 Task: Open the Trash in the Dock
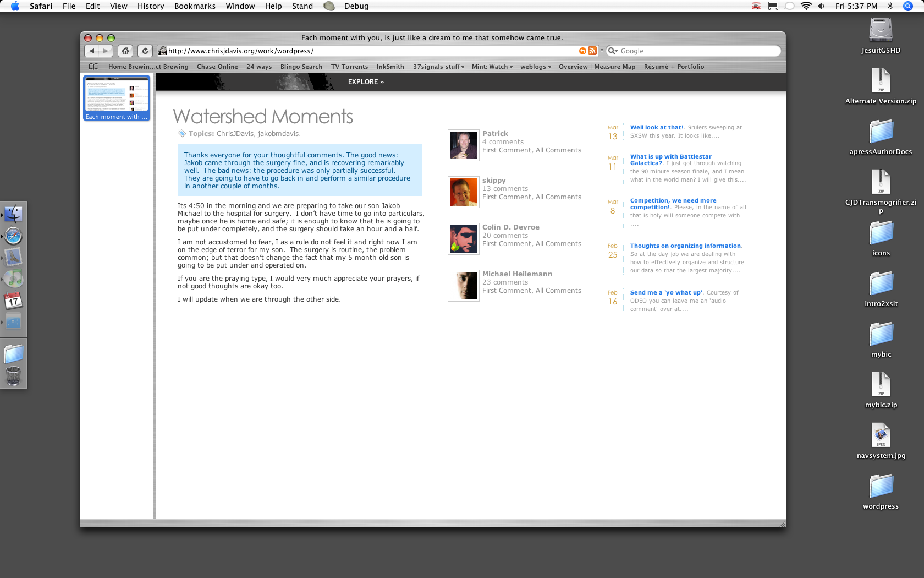(x=13, y=375)
